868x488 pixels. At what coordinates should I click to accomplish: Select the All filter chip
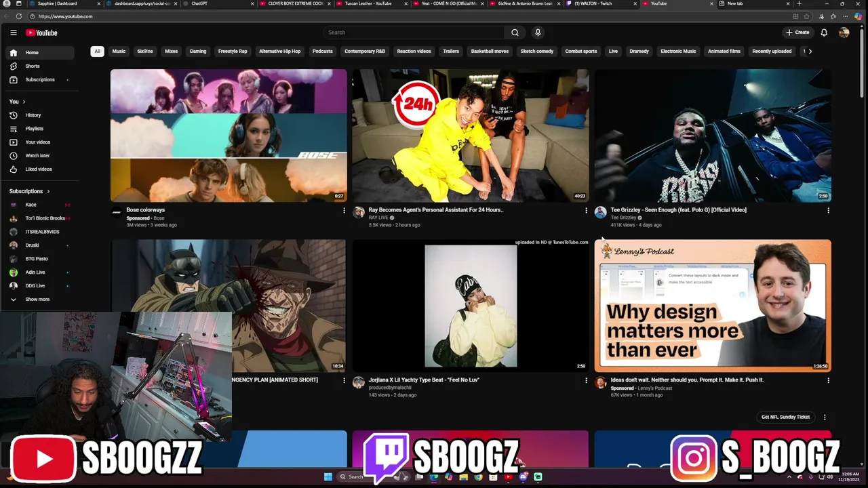[x=97, y=52]
